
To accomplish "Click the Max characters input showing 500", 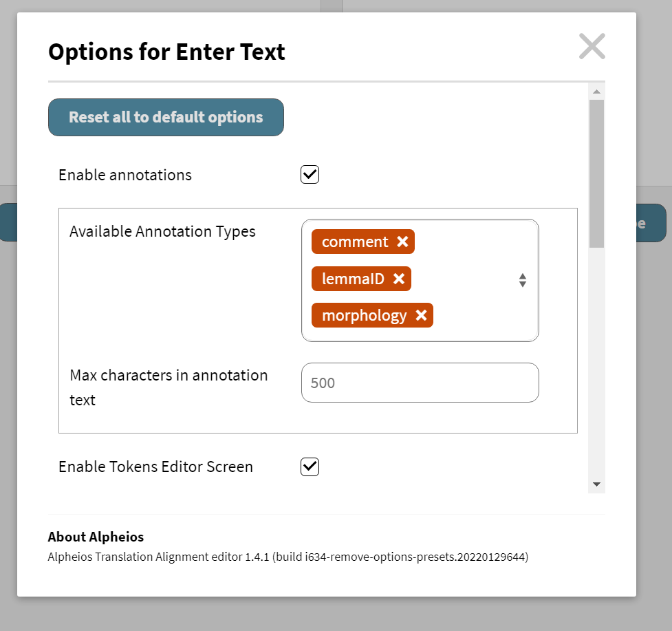I will click(420, 383).
